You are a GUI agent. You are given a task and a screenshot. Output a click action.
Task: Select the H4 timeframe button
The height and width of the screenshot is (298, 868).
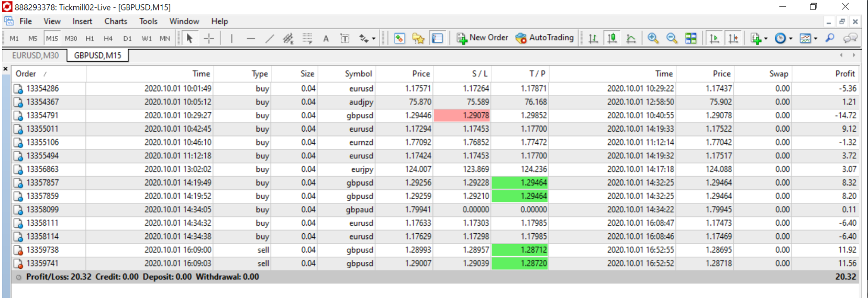(x=108, y=38)
